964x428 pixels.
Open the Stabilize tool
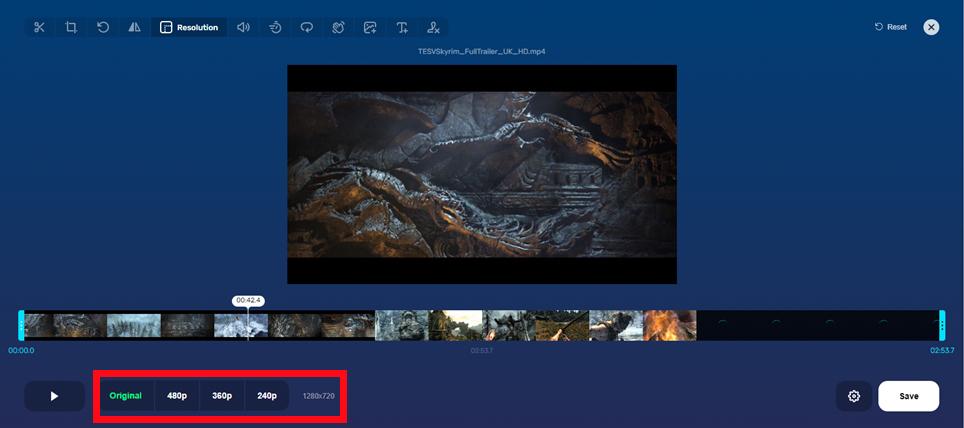[339, 27]
